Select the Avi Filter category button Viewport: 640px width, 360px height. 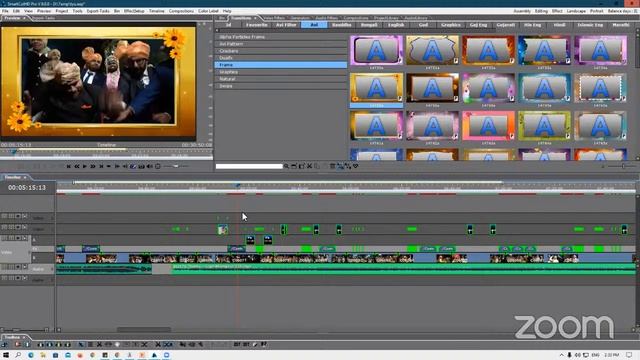point(286,25)
